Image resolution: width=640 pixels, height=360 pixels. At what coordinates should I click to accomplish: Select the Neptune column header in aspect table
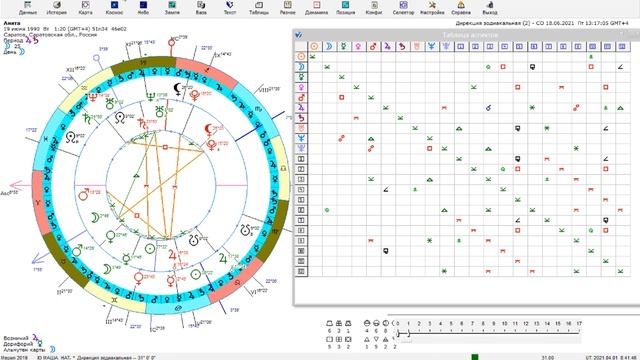431,47
